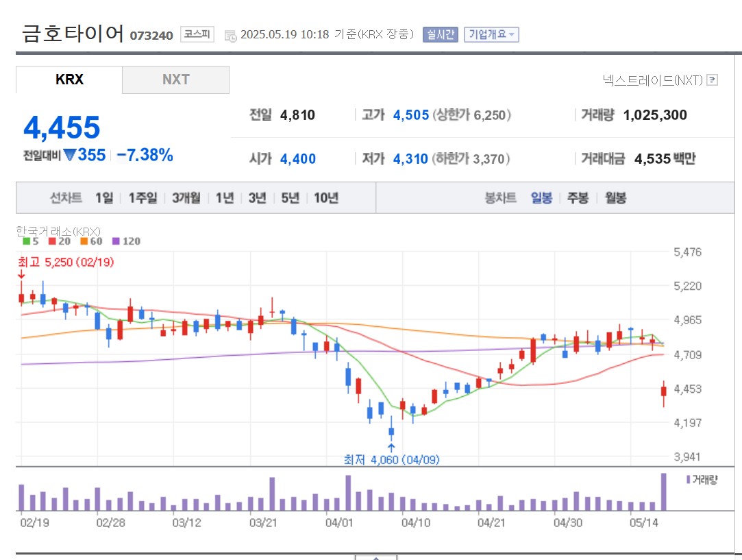Image resolution: width=742 pixels, height=560 pixels.
Task: Switch to the NXT tab
Action: 175,80
